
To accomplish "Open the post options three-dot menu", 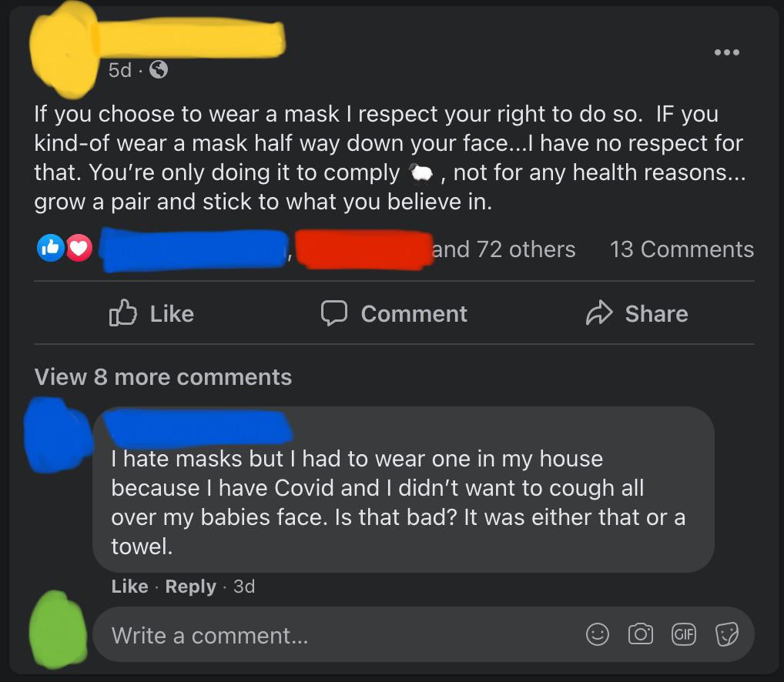I will click(725, 51).
